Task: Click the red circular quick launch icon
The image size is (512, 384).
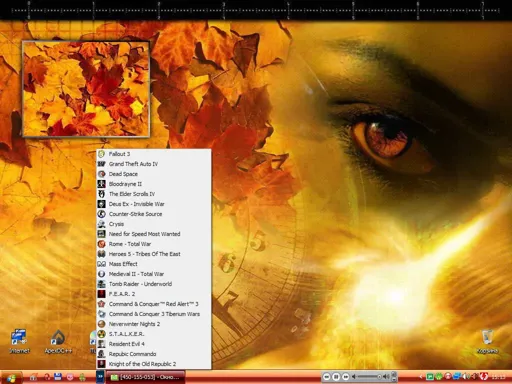Action: click(47, 377)
